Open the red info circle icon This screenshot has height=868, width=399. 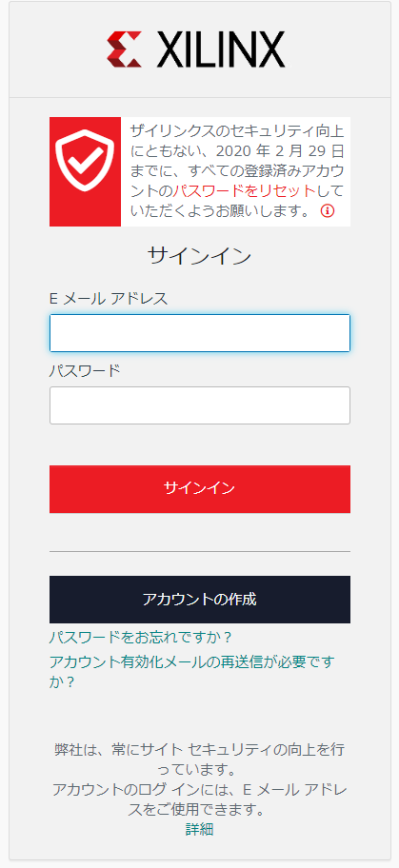328,211
